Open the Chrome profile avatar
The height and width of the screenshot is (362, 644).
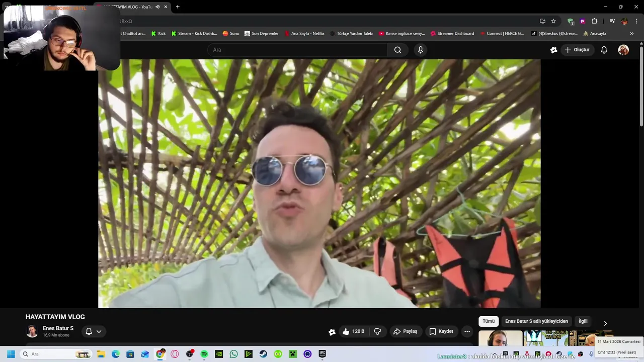pyautogui.click(x=624, y=21)
